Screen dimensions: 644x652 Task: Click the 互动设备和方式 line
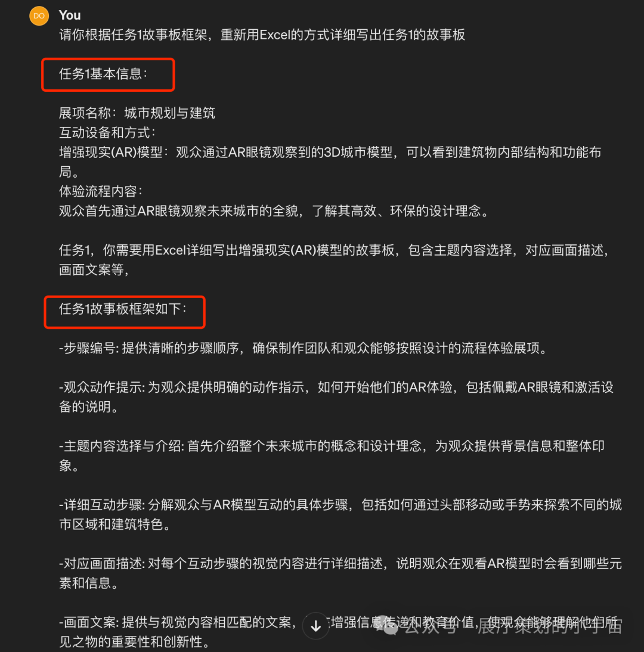107,132
